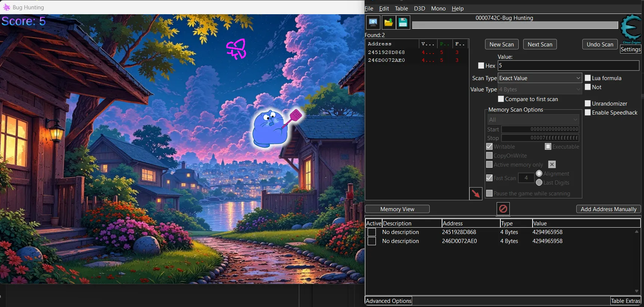Click the Open Process computer icon
The width and height of the screenshot is (644, 307).
[373, 22]
